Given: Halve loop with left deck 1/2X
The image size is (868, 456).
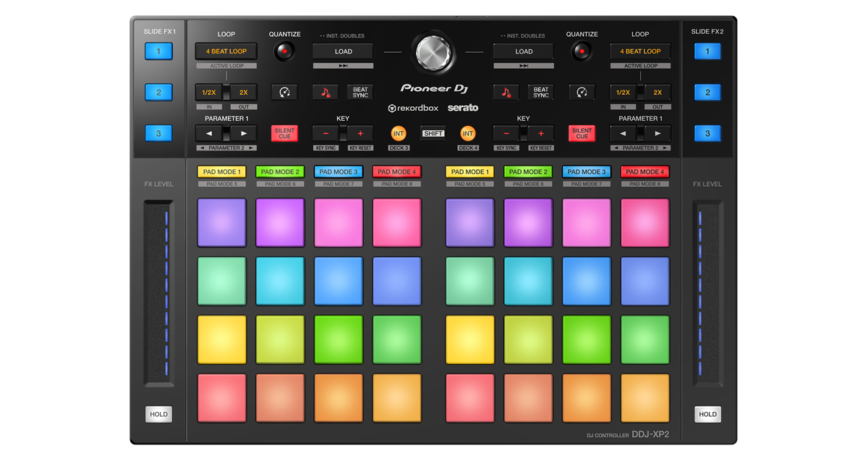Looking at the screenshot, I should pos(209,92).
